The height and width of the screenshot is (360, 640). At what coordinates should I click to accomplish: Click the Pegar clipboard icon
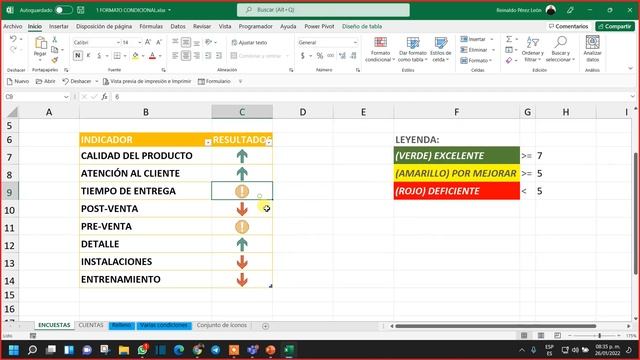[40, 43]
